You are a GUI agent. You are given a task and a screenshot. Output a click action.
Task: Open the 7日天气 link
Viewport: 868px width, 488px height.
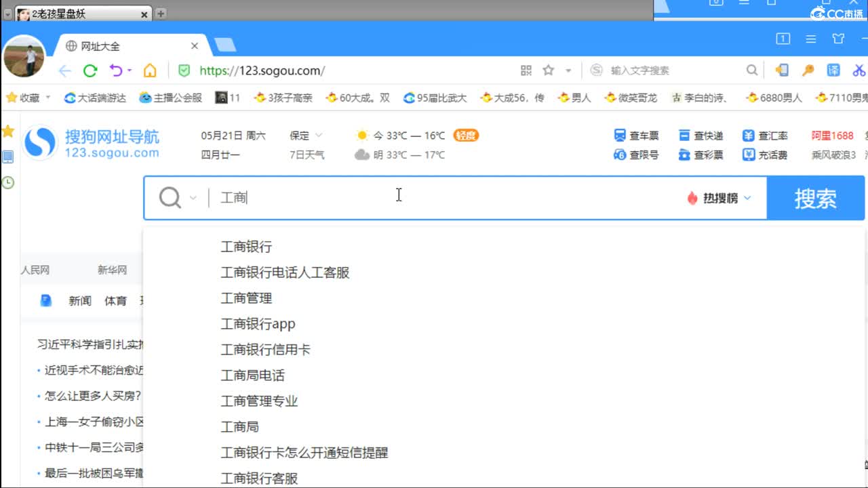click(x=307, y=155)
